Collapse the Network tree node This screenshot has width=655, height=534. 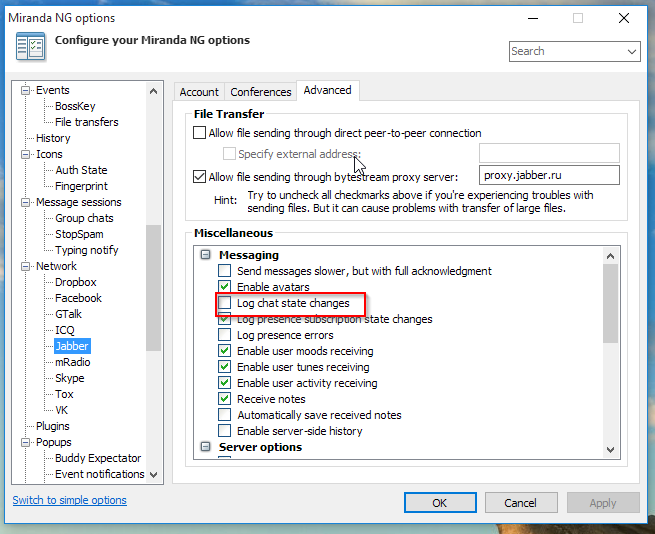tap(25, 266)
